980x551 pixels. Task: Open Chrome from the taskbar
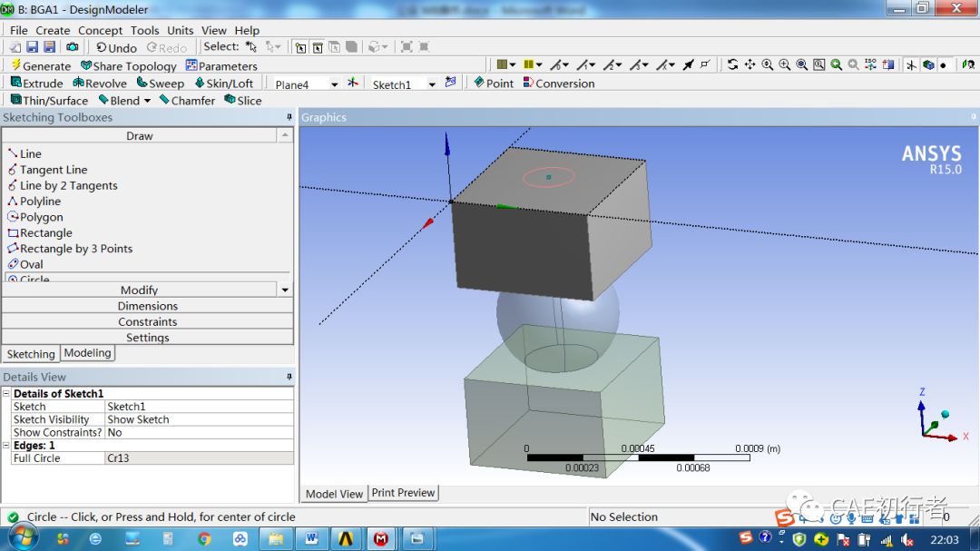point(204,538)
